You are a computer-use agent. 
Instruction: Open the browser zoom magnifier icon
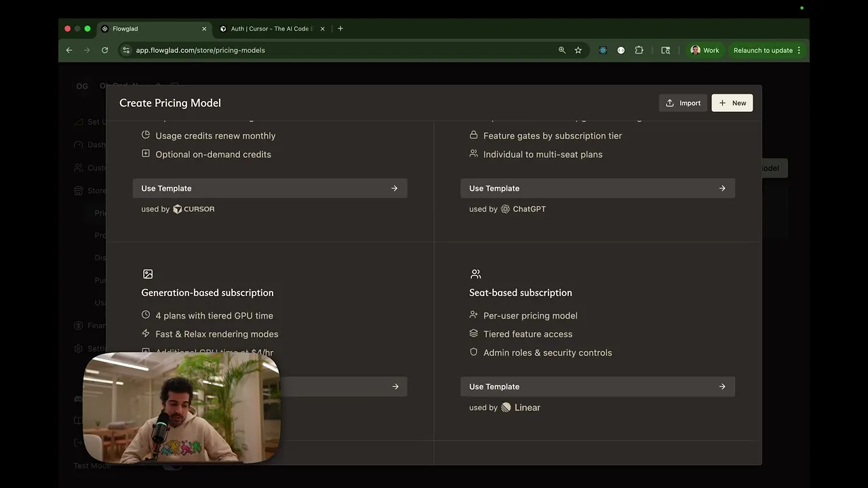tap(561, 50)
